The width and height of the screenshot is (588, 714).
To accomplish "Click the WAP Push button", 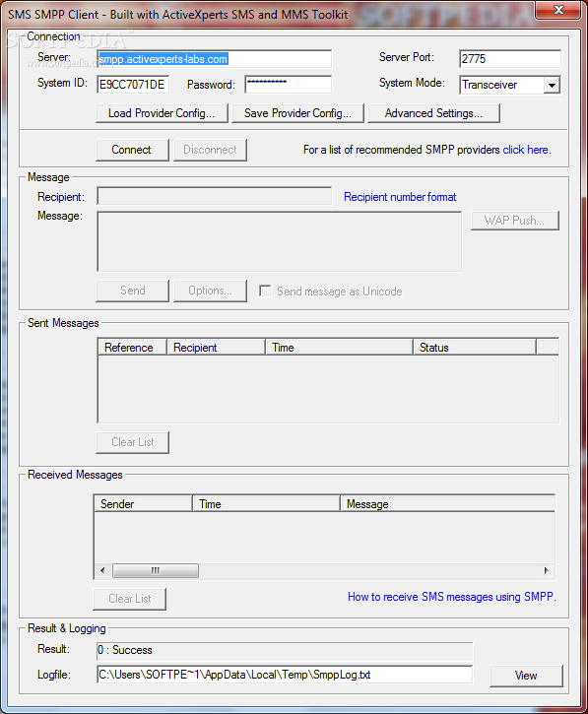I will (515, 221).
